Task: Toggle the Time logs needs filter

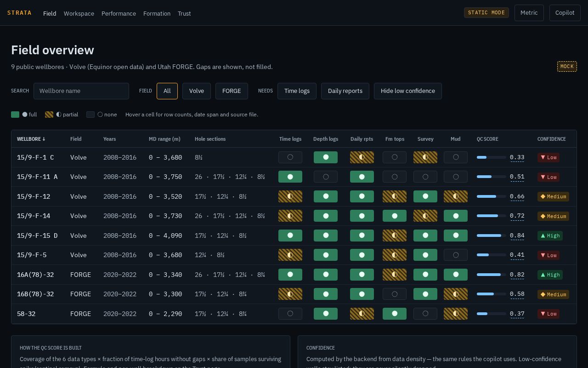Action: 297,91
